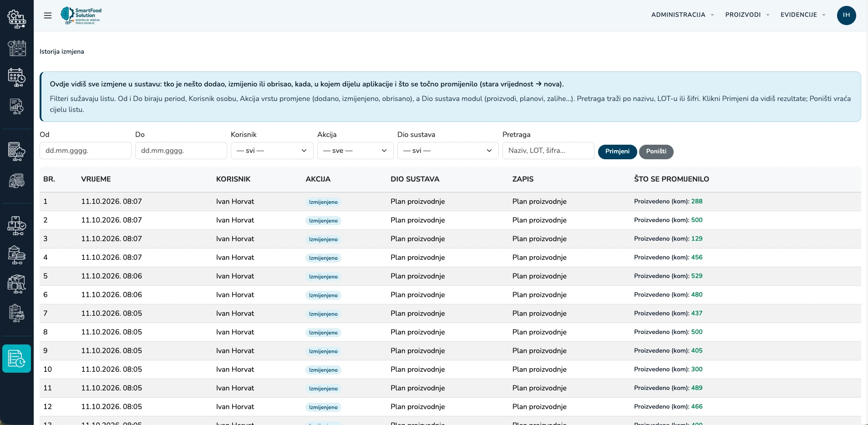The width and height of the screenshot is (868, 425).
Task: Click the Poništi button
Action: pyautogui.click(x=656, y=152)
